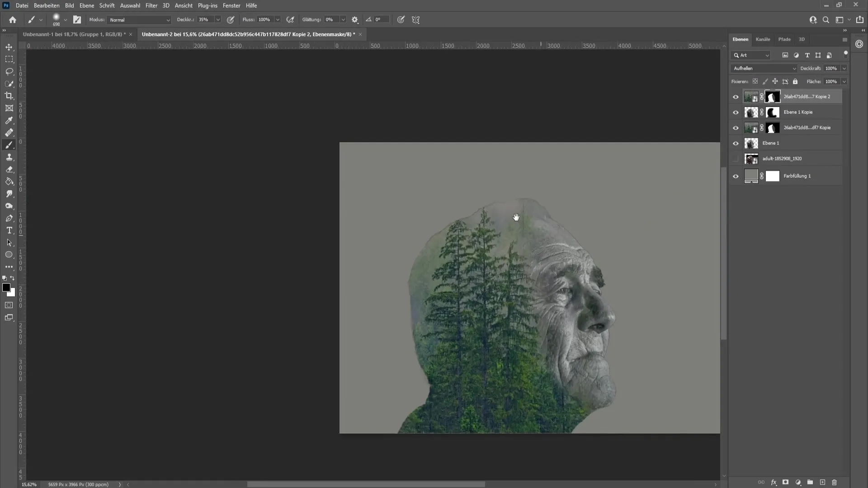Click the Smudge tool icon
This screenshot has width=868, height=488.
click(9, 194)
